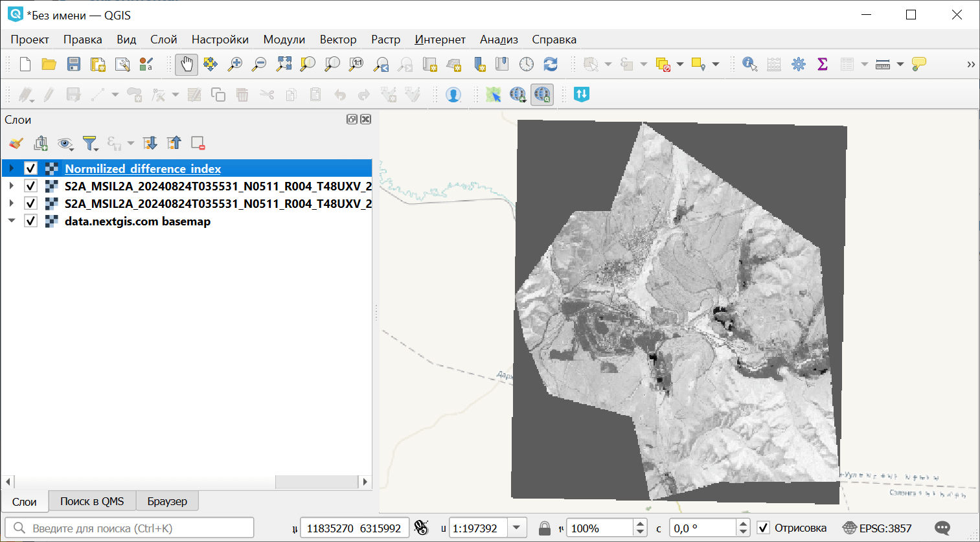Uncheck the data.nextgis.com basemap layer
980x542 pixels.
coord(30,221)
